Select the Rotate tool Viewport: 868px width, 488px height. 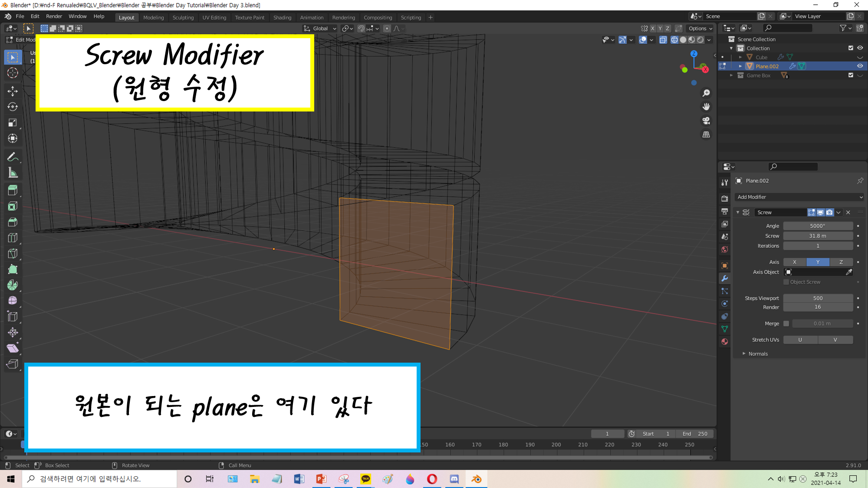click(x=13, y=107)
